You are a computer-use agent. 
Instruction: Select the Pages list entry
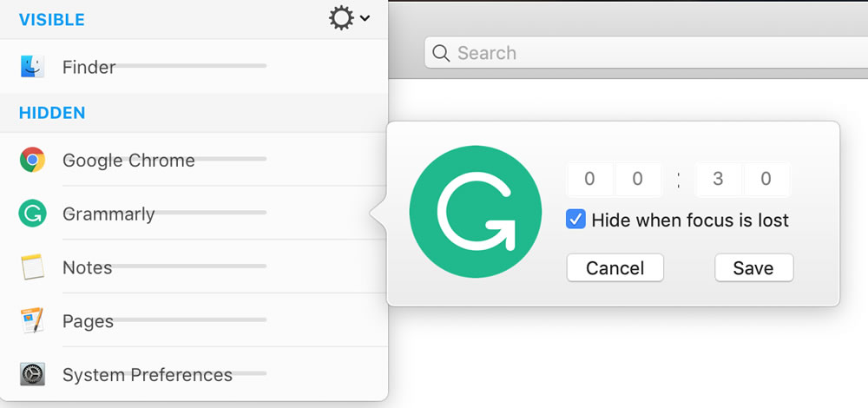[194, 320]
